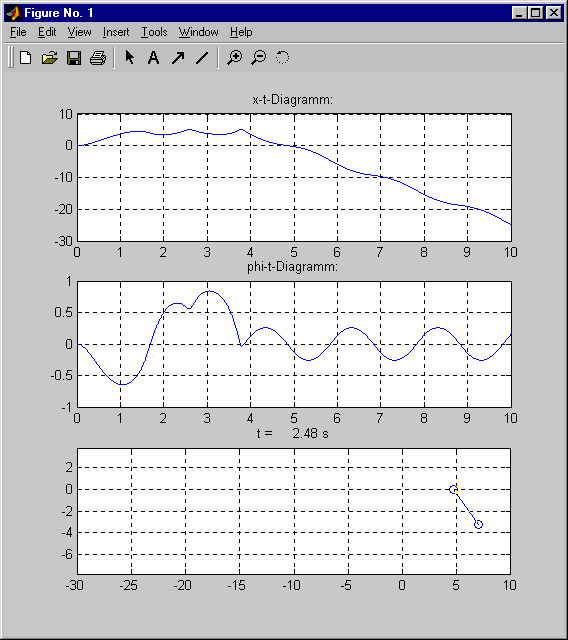Image resolution: width=568 pixels, height=640 pixels.
Task: Click the x-t-Diagramm title text
Action: point(293,100)
